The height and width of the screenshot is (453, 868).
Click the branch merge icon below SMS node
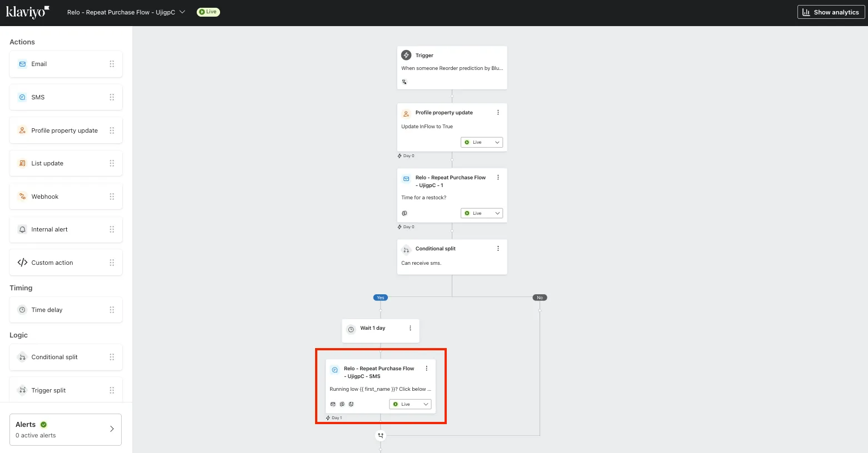[381, 436]
